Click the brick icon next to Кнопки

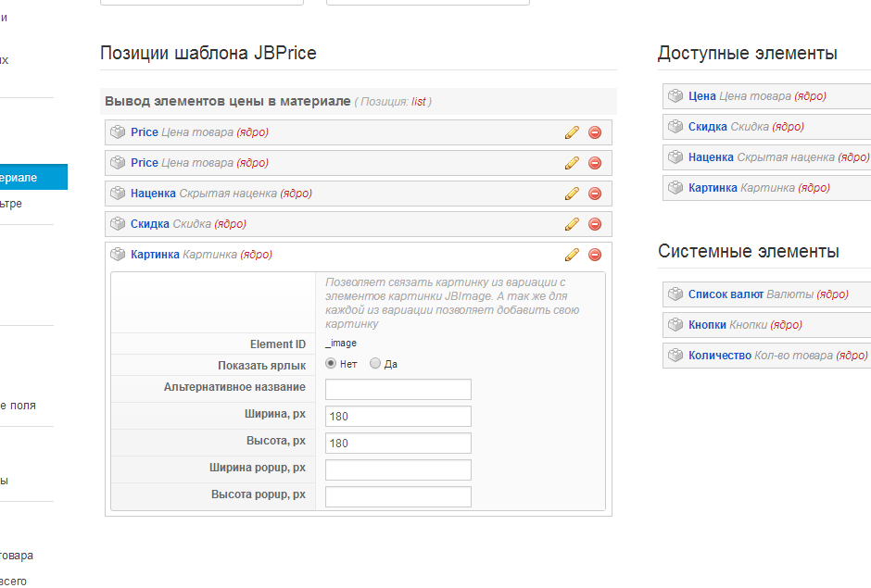point(675,324)
